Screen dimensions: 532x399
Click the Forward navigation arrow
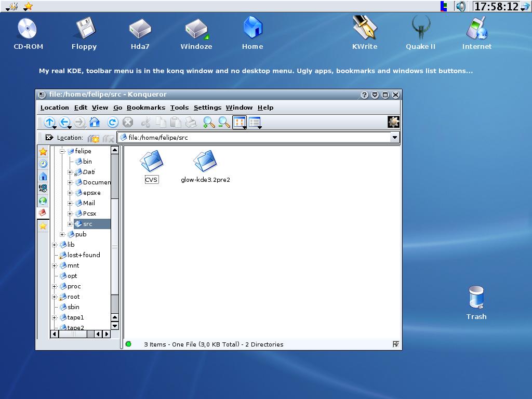[79, 122]
